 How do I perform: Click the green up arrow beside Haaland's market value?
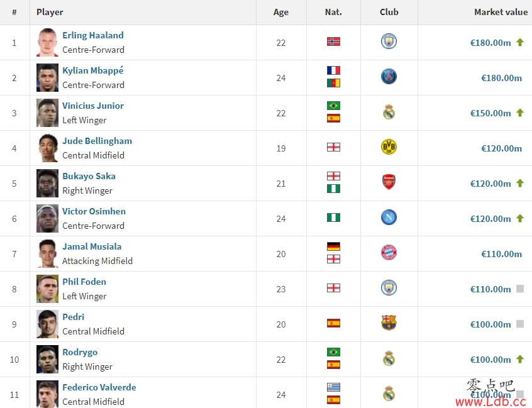click(x=520, y=42)
